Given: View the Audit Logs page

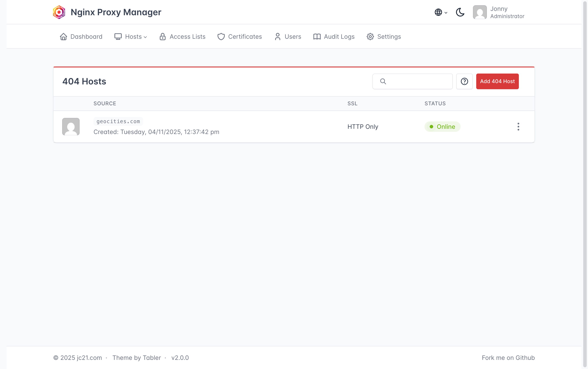Looking at the screenshot, I should [334, 37].
